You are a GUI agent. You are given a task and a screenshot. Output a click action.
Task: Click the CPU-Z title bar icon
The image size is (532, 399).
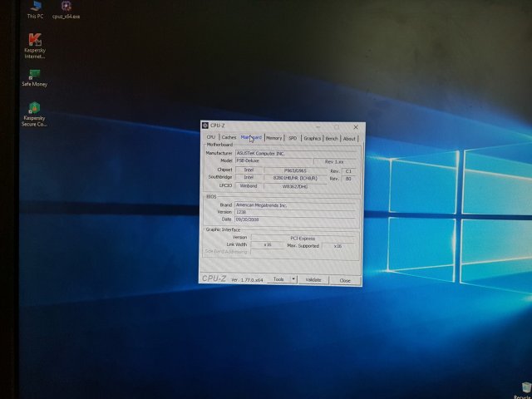coord(205,126)
